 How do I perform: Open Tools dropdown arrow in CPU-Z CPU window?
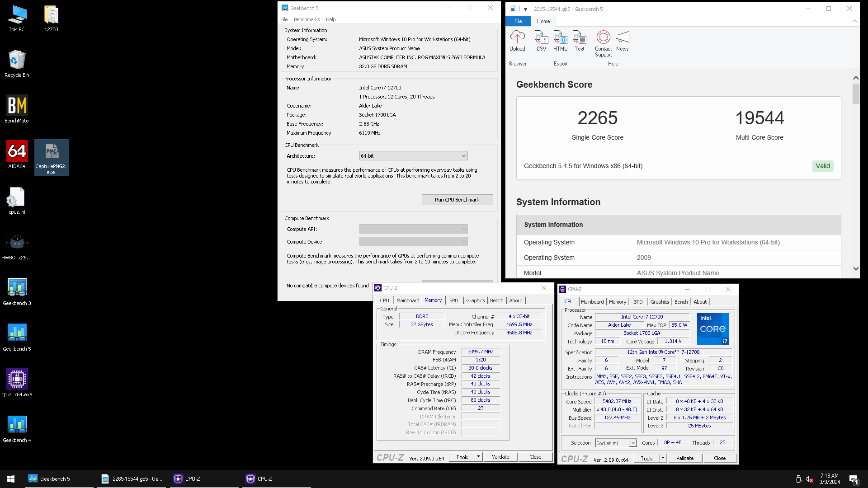click(x=663, y=458)
